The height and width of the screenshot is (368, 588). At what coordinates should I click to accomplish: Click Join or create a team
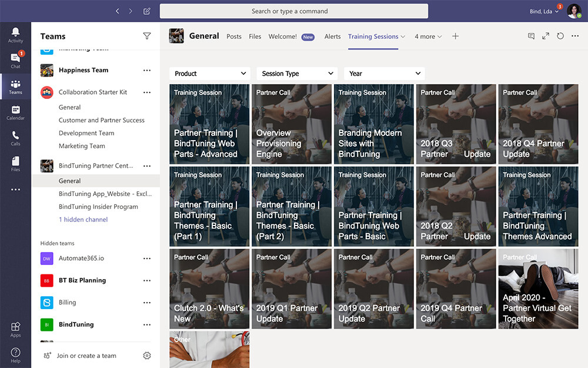(86, 356)
